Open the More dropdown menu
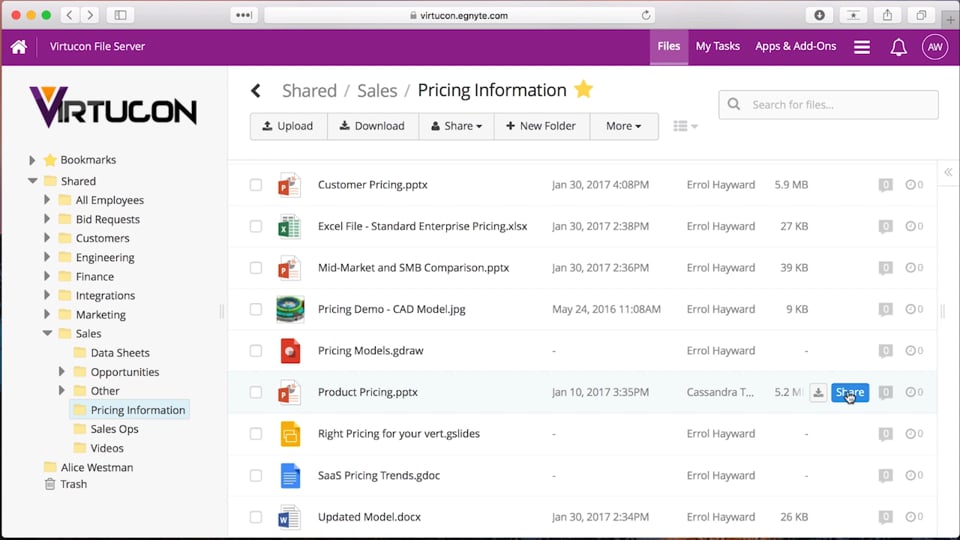Screen dimensions: 960x540 tap(623, 126)
